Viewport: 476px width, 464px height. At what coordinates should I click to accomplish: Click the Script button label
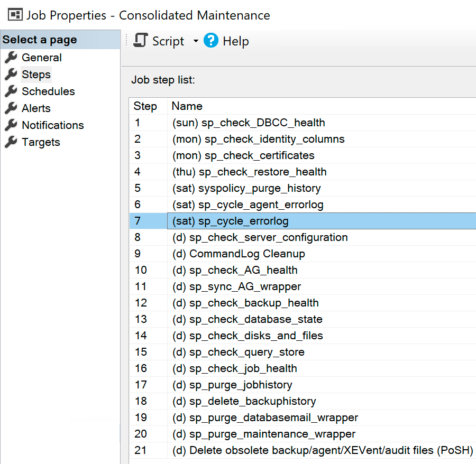(168, 41)
